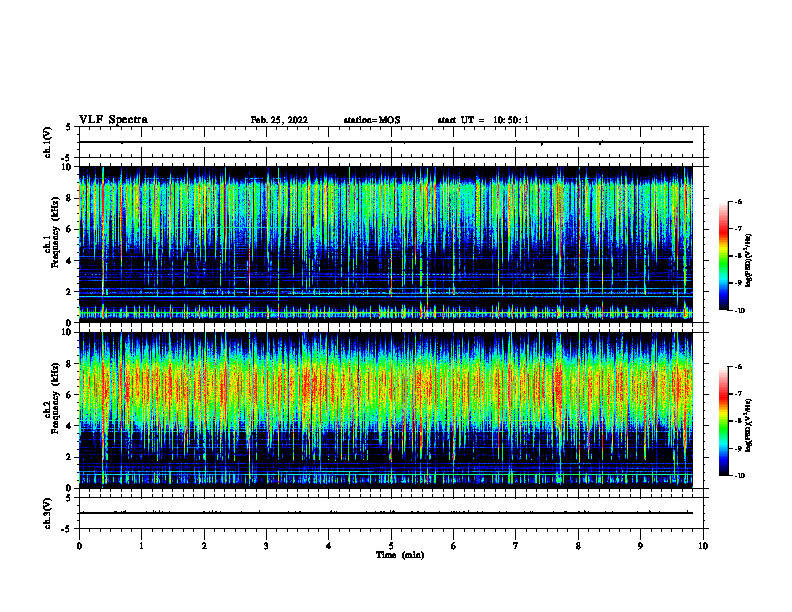The image size is (792, 612).
Task: Click the '-10' tick on ch.1 colorbar
Action: click(739, 311)
